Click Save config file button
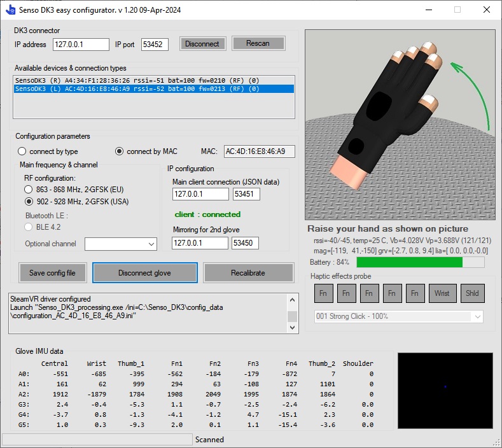 click(53, 273)
